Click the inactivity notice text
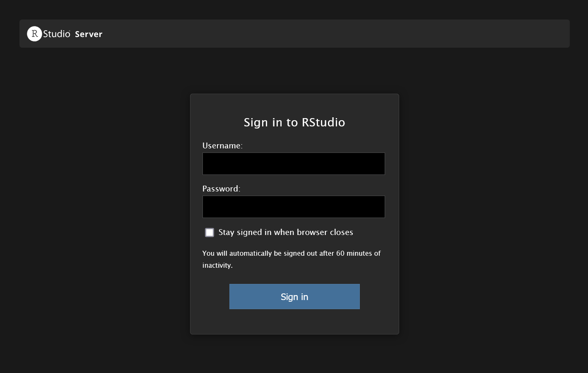Screen dimensions: 588x373 (x=292, y=259)
